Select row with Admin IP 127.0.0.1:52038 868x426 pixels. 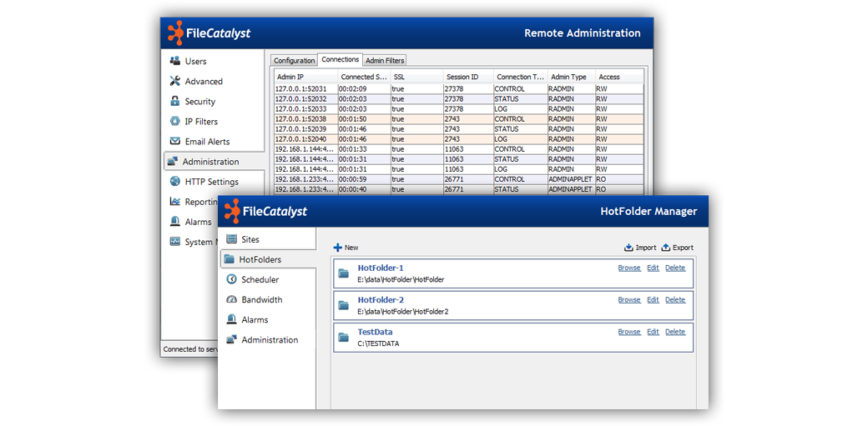[459, 119]
